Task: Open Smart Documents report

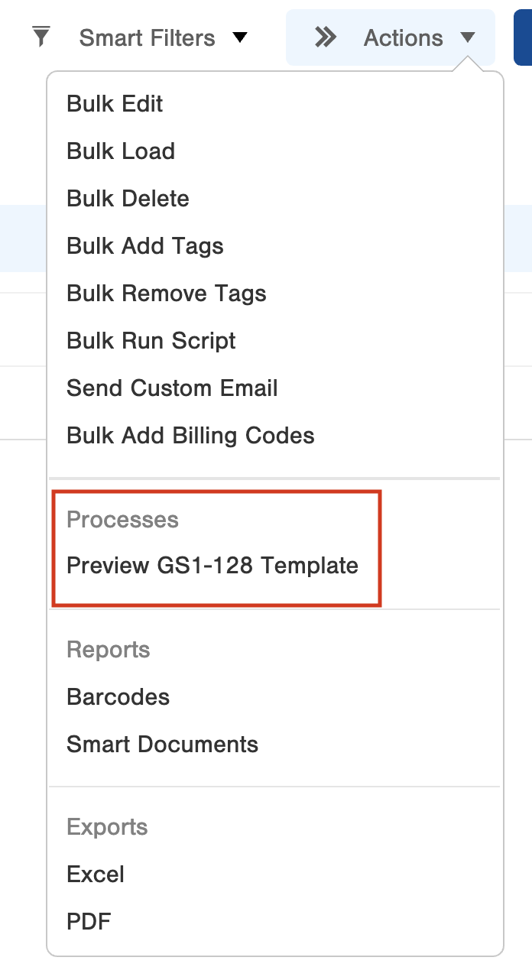Action: (163, 745)
